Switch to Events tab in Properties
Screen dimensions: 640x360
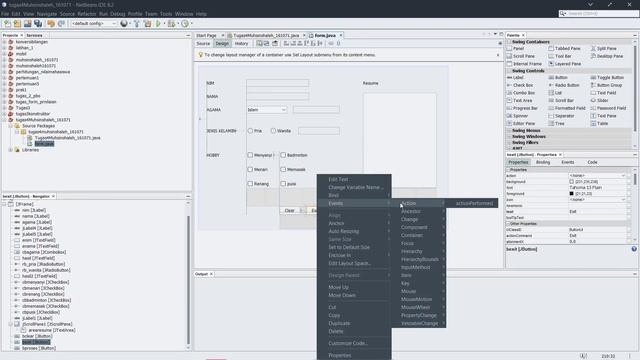tap(567, 162)
